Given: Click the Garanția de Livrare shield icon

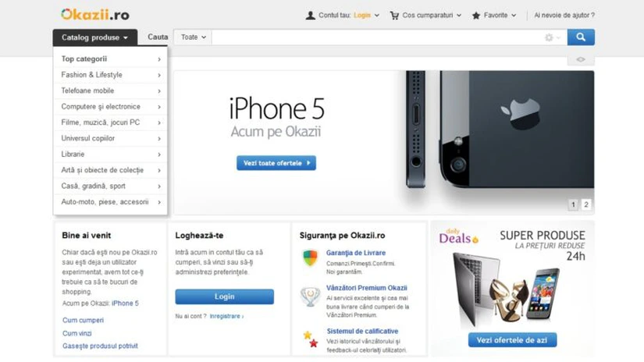Looking at the screenshot, I should pyautogui.click(x=311, y=258).
